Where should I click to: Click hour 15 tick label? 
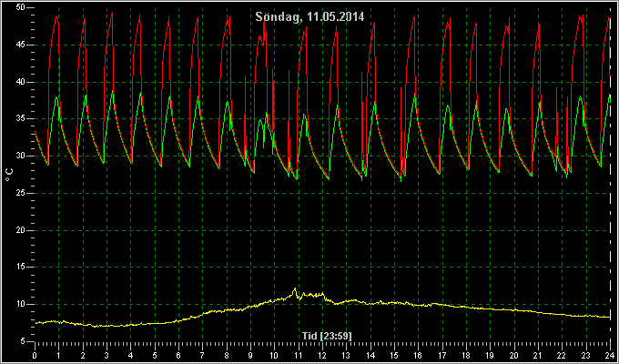point(394,354)
